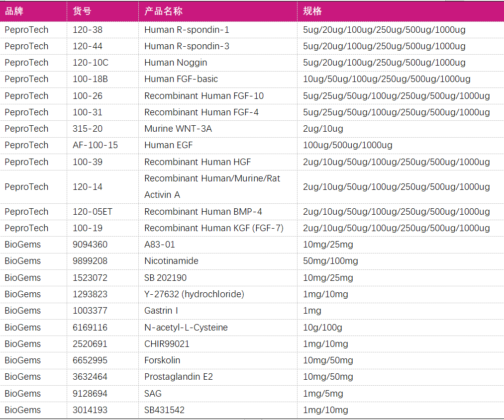Click the Recombinant Human/Murine/Rat Activin A cell
504x420 pixels.
point(212,186)
